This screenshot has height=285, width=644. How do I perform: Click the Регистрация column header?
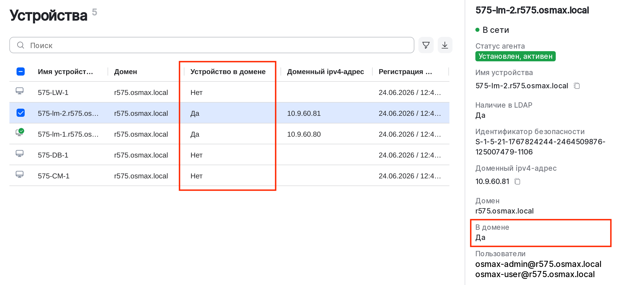(405, 72)
